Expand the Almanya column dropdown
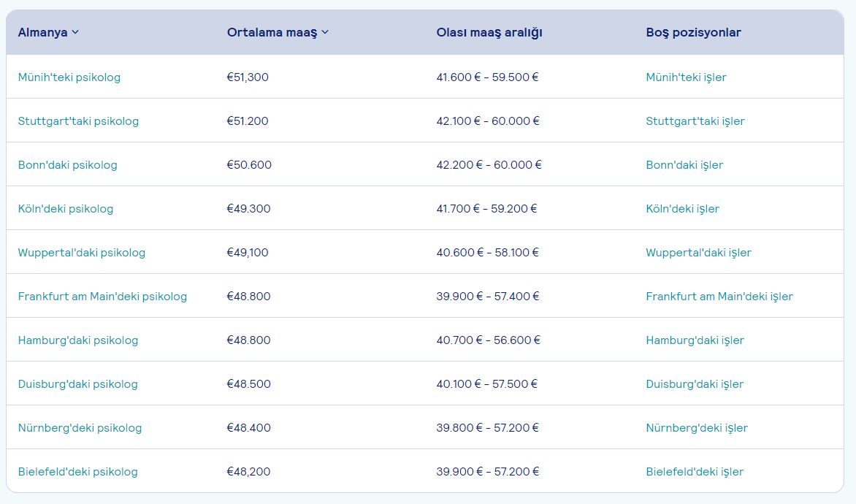The image size is (856, 504). tap(48, 32)
